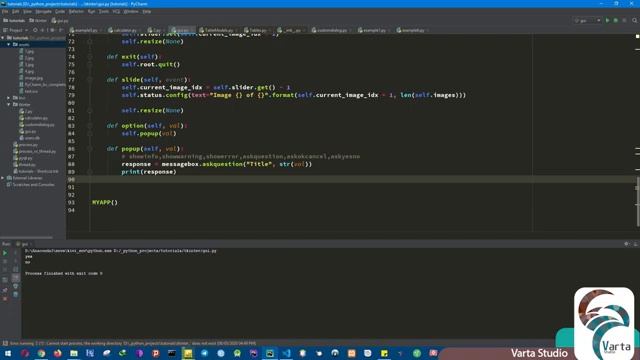
Task: Toggle pin tab in Run panel
Action: [x=5, y=290]
